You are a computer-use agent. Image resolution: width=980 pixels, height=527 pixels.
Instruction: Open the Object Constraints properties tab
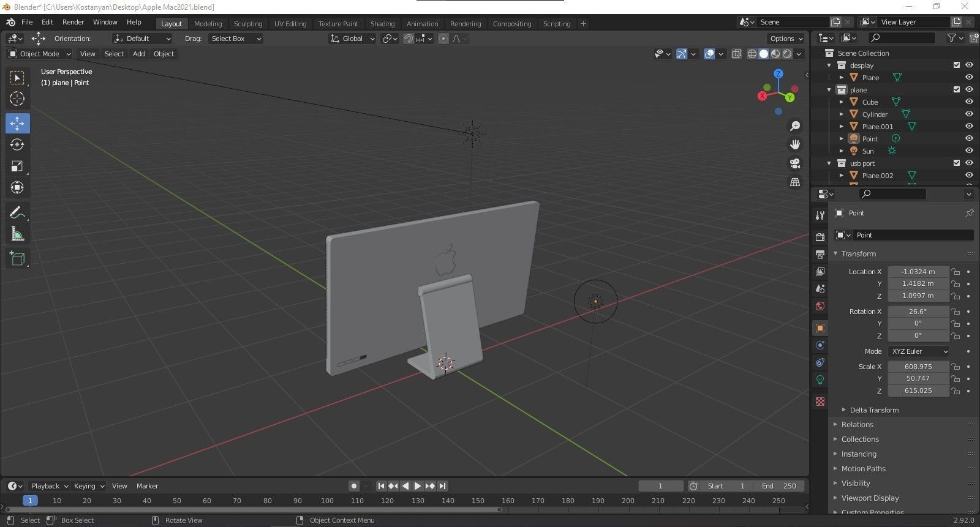820,362
